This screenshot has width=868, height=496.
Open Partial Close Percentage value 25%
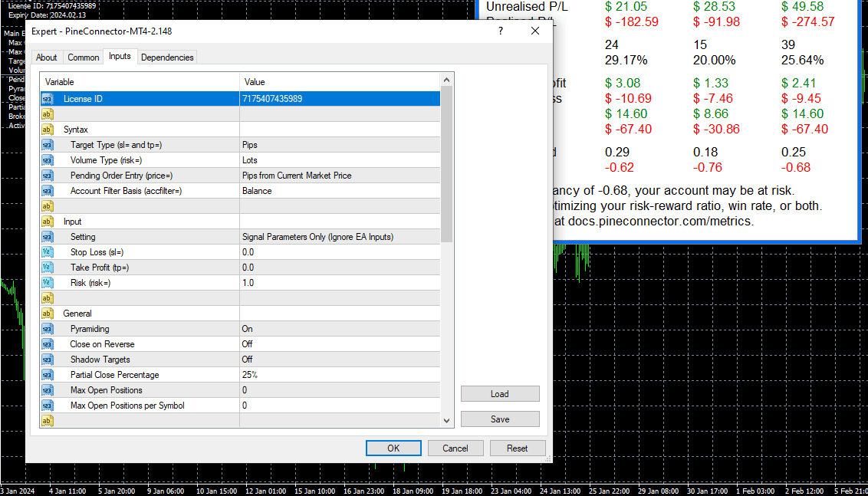[x=340, y=375]
